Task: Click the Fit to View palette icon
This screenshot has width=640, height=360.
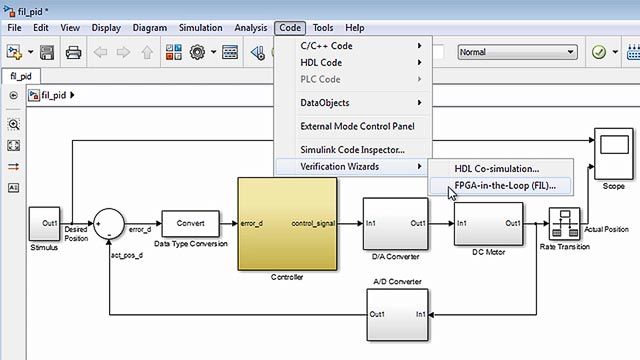Action: click(13, 145)
